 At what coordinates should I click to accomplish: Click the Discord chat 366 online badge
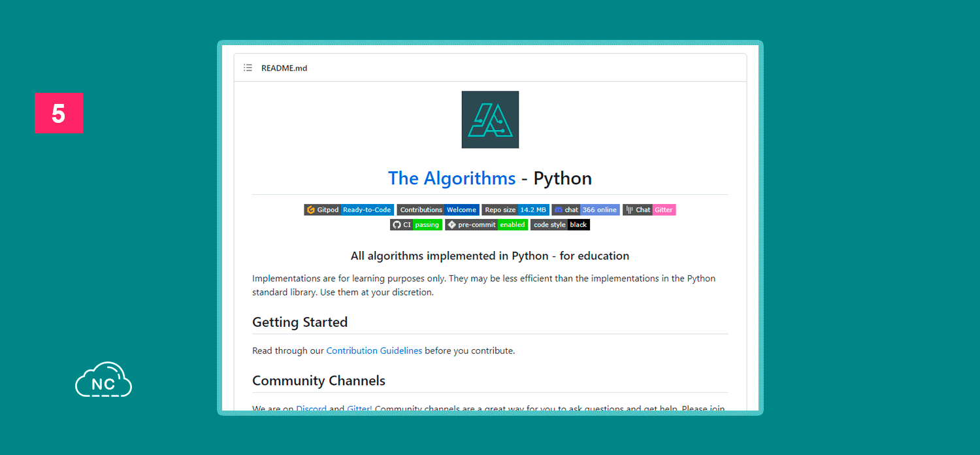pyautogui.click(x=585, y=210)
